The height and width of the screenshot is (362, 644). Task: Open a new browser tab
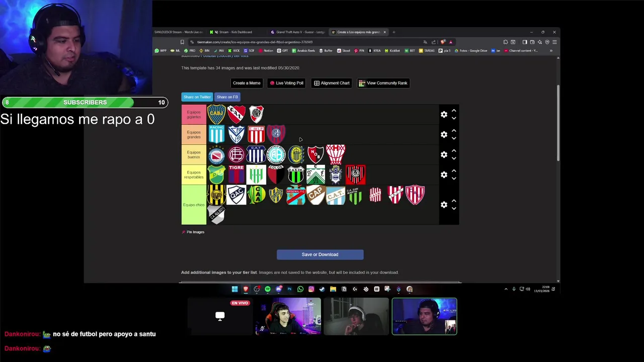point(394,32)
